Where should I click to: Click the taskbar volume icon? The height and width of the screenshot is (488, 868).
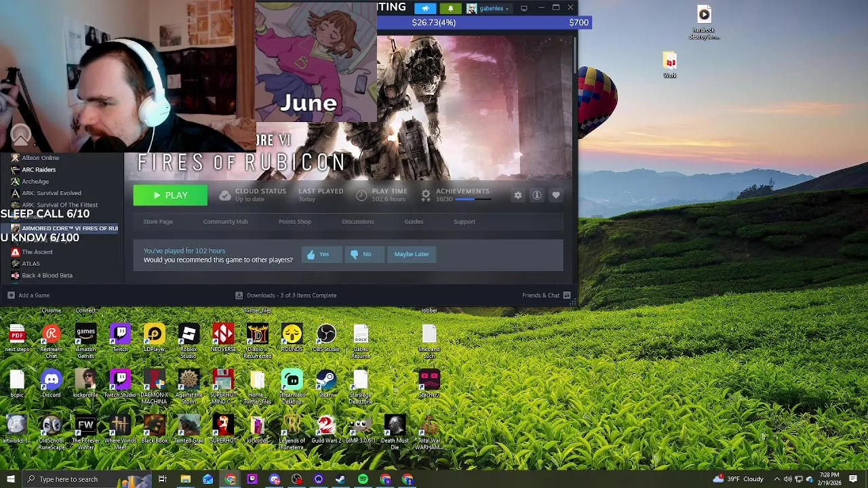point(788,479)
